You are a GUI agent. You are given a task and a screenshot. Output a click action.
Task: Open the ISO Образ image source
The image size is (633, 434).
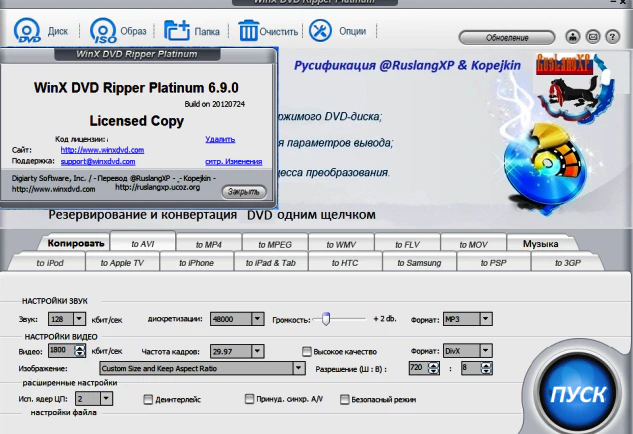(x=103, y=31)
